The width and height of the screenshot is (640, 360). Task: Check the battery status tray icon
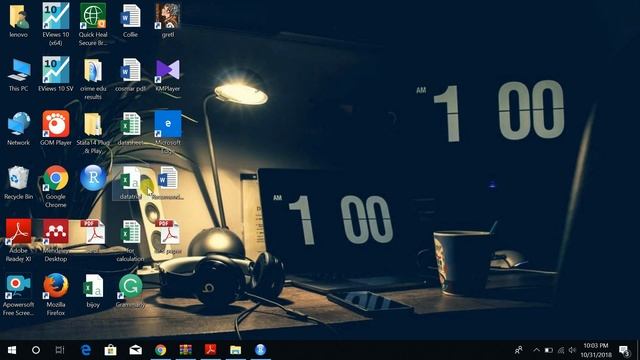tap(549, 350)
